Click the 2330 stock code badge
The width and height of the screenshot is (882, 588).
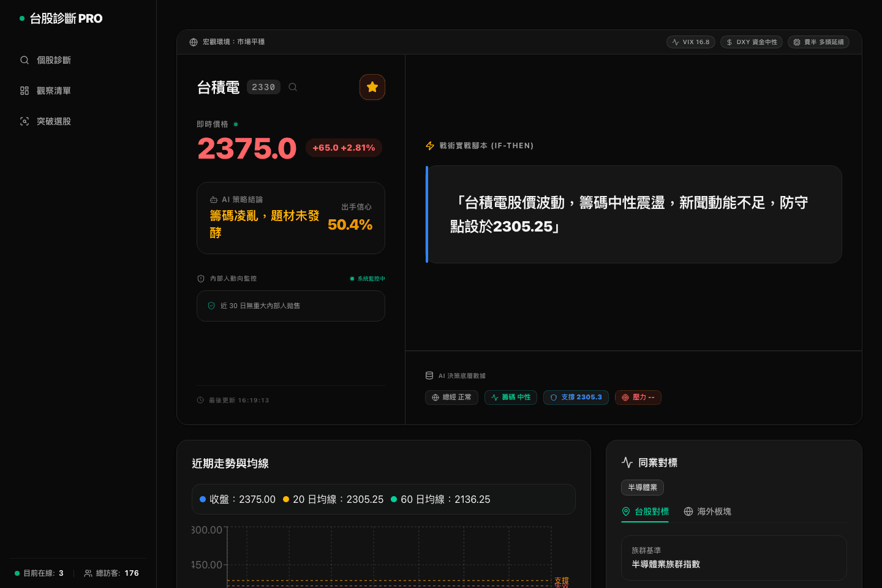pyautogui.click(x=263, y=87)
